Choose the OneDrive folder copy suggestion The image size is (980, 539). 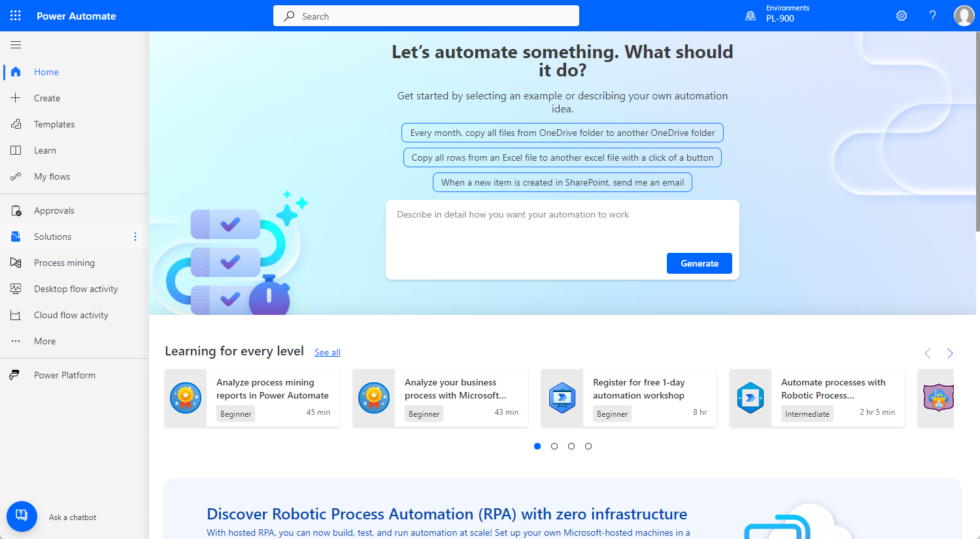pyautogui.click(x=562, y=133)
